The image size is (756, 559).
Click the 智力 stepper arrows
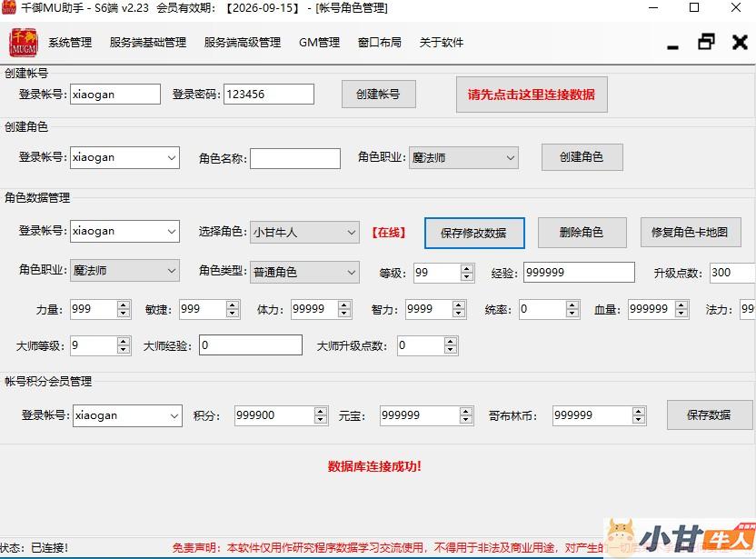[x=459, y=309]
